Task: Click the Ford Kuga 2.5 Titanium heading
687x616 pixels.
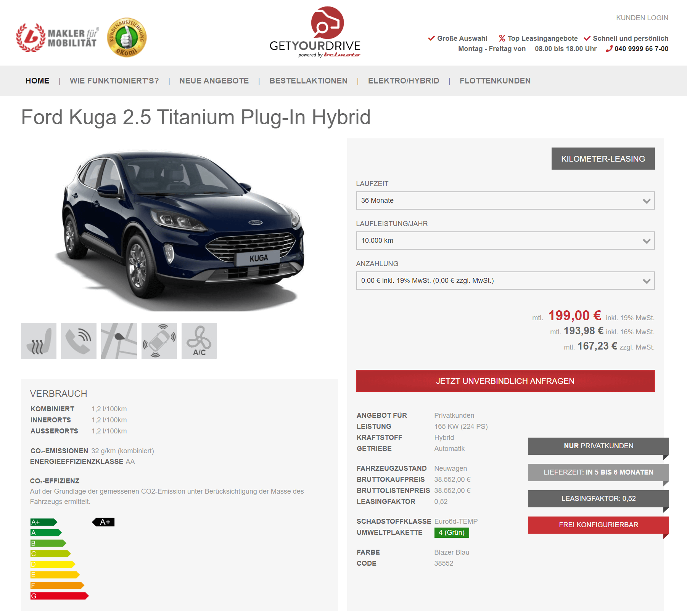Action: [x=196, y=117]
